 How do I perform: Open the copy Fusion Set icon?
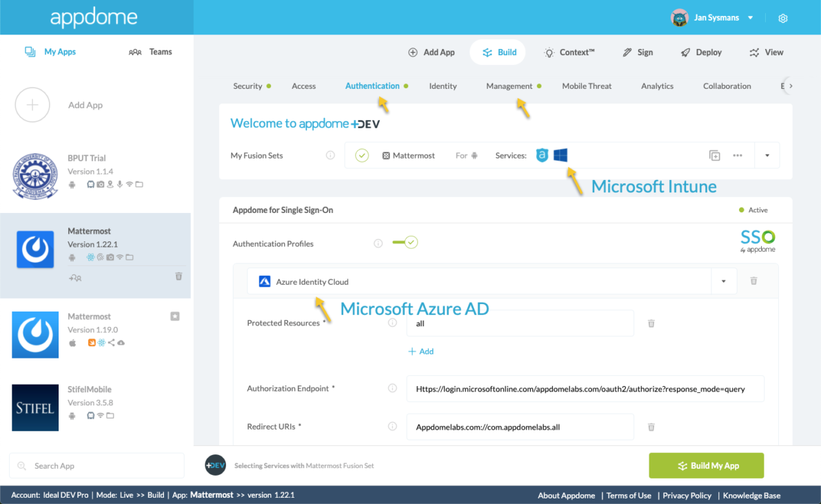point(714,155)
